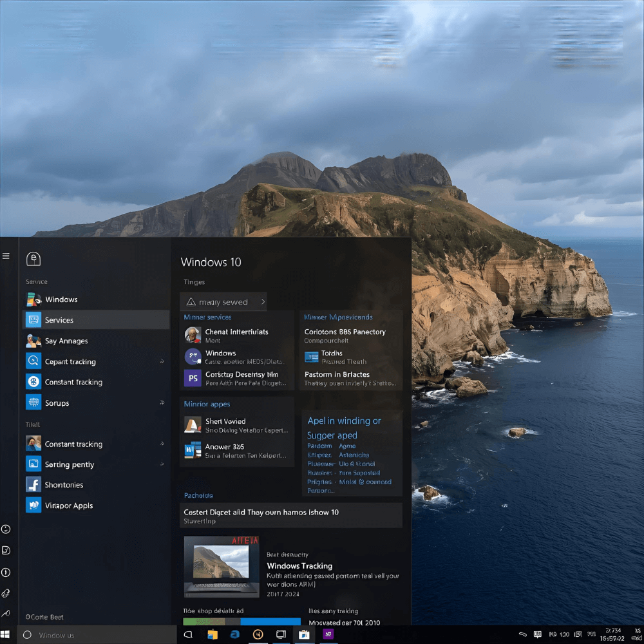Image resolution: width=644 pixels, height=644 pixels.
Task: Click the Apel in winding or link
Action: pos(344,421)
